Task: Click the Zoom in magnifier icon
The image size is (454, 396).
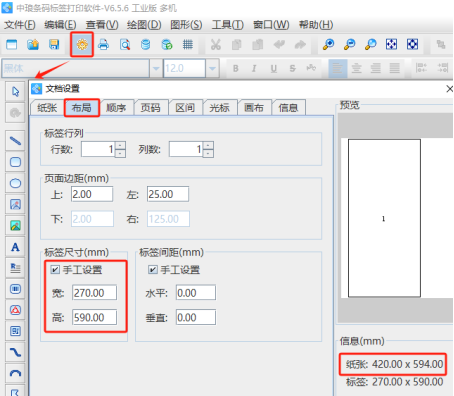Action: (328, 44)
